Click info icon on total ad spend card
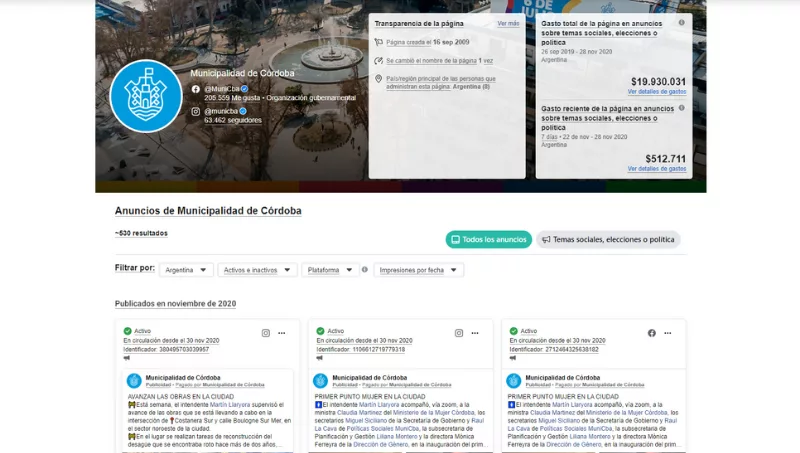 682,22
